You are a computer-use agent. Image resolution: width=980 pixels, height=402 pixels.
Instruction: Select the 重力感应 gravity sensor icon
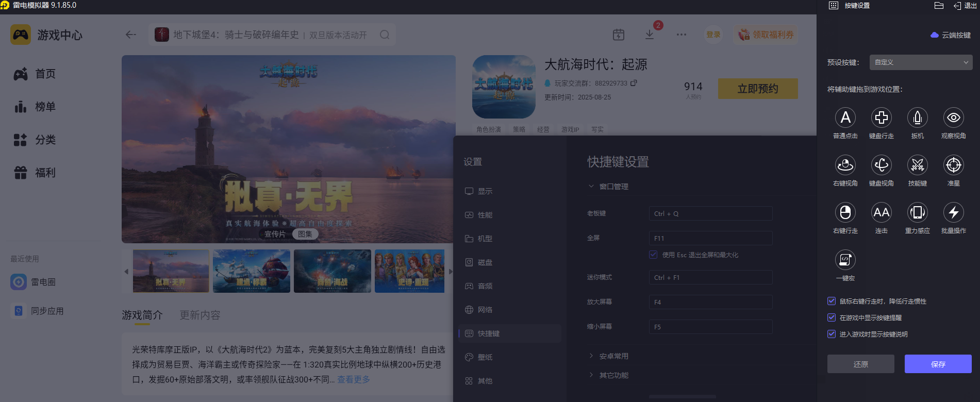point(917,213)
